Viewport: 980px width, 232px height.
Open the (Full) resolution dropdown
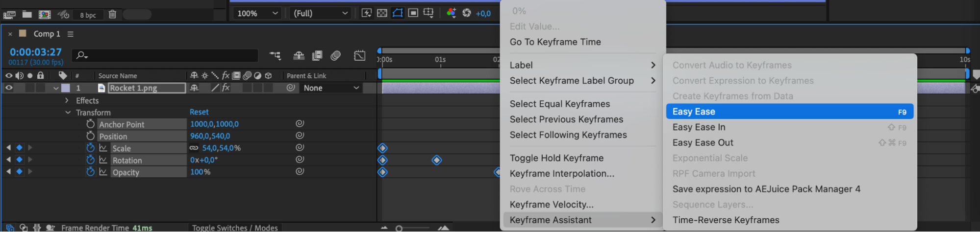(320, 13)
